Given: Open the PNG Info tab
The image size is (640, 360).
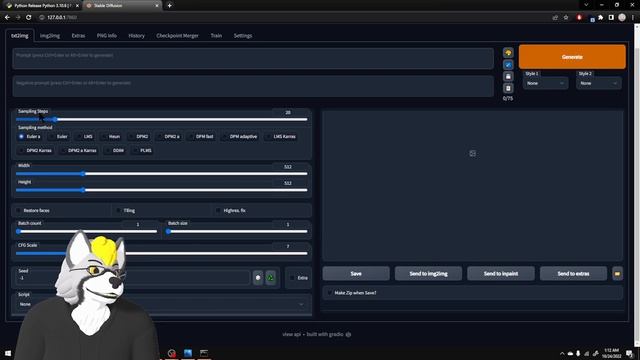Looking at the screenshot, I should (x=107, y=36).
